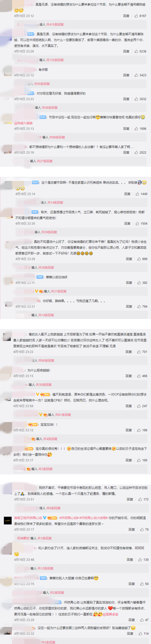Click thumbs-up icon beside 5236
Screen dimensions: 151x644
[136, 51]
